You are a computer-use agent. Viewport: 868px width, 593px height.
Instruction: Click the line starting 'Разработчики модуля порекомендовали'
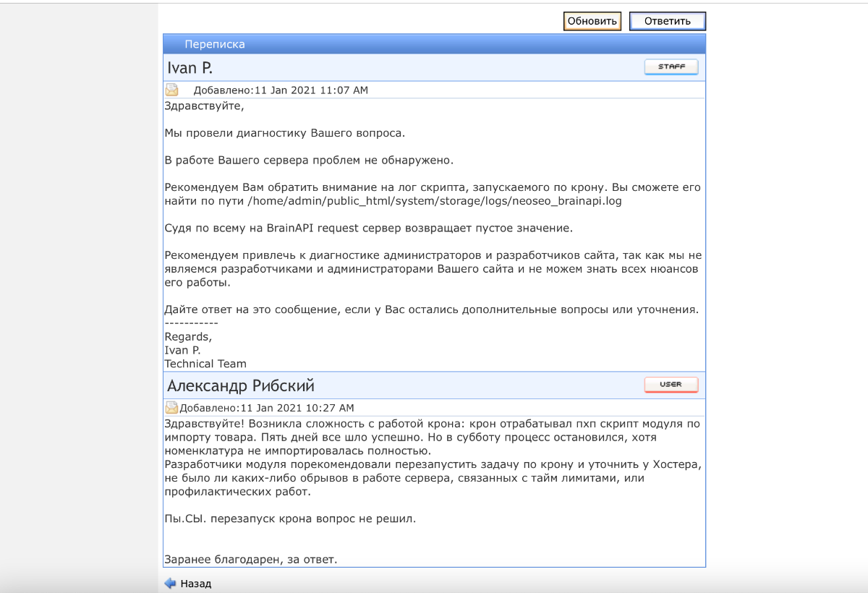[x=433, y=464]
